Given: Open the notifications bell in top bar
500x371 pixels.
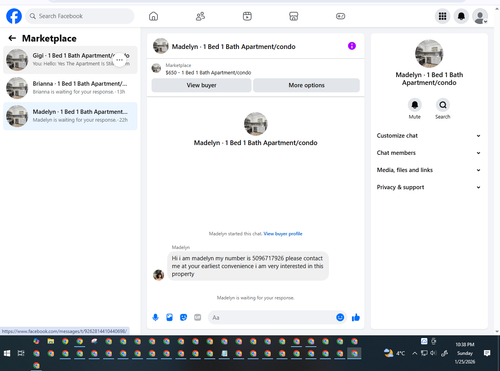Looking at the screenshot, I should tap(461, 16).
